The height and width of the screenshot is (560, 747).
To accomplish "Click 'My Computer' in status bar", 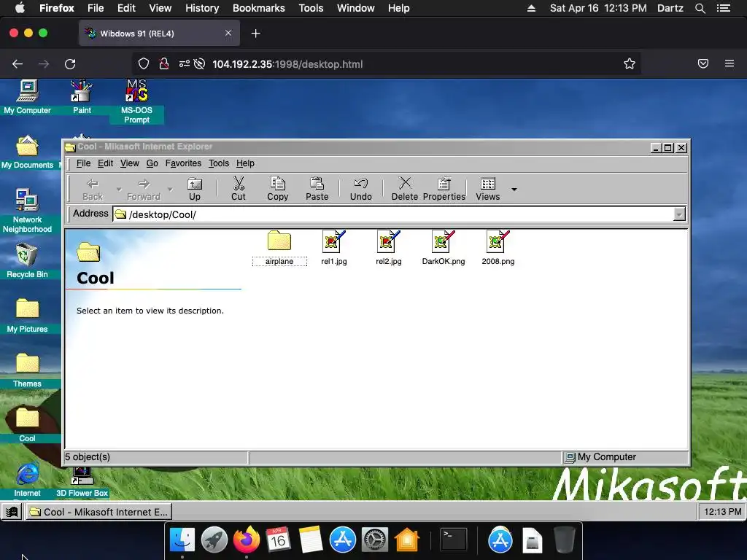I will coord(606,457).
